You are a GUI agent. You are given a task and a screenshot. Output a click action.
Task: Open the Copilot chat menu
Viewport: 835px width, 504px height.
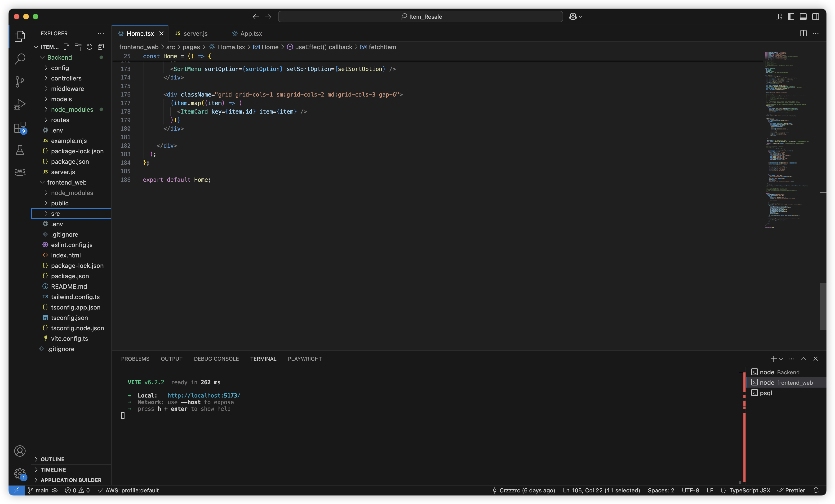point(575,17)
